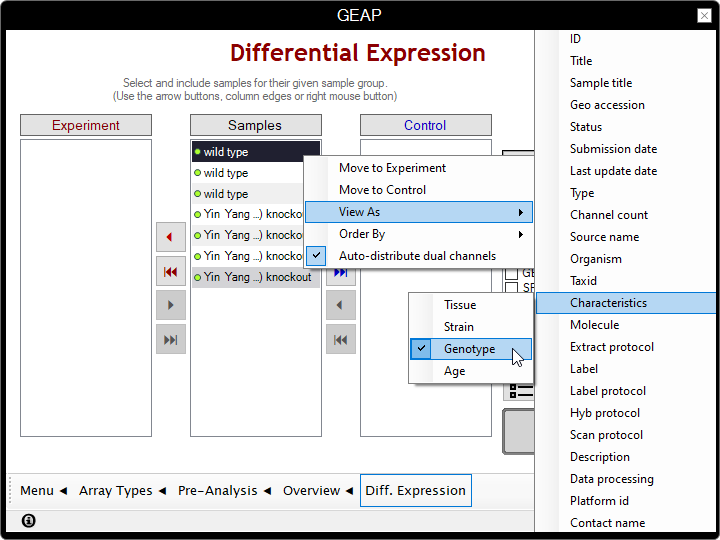Click the info icon in status bar
720x540 pixels.
[x=28, y=521]
